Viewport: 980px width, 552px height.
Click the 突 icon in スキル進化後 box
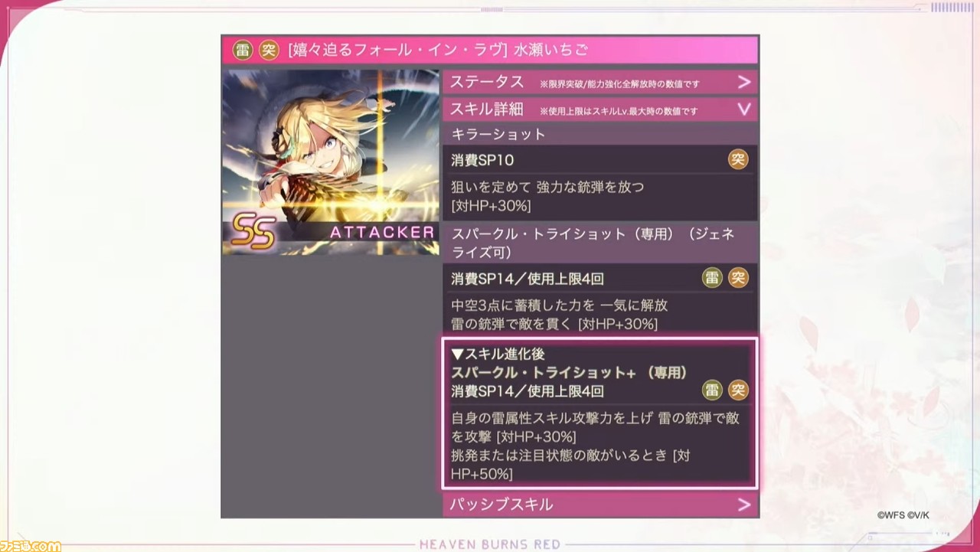click(x=738, y=390)
